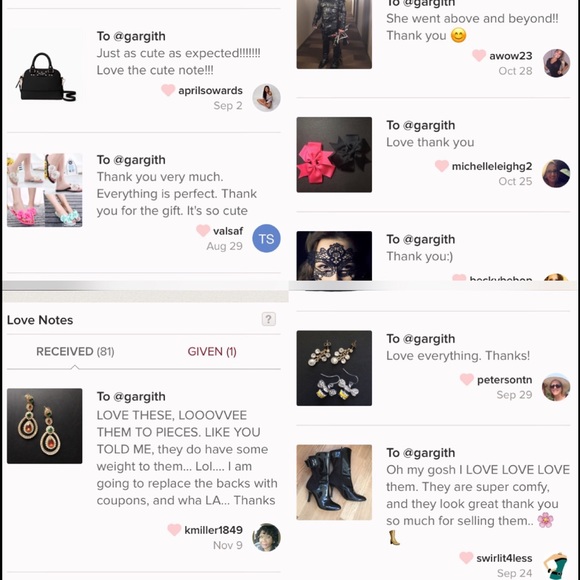
Task: Tap the heart icon beside petersontn
Action: point(467,379)
